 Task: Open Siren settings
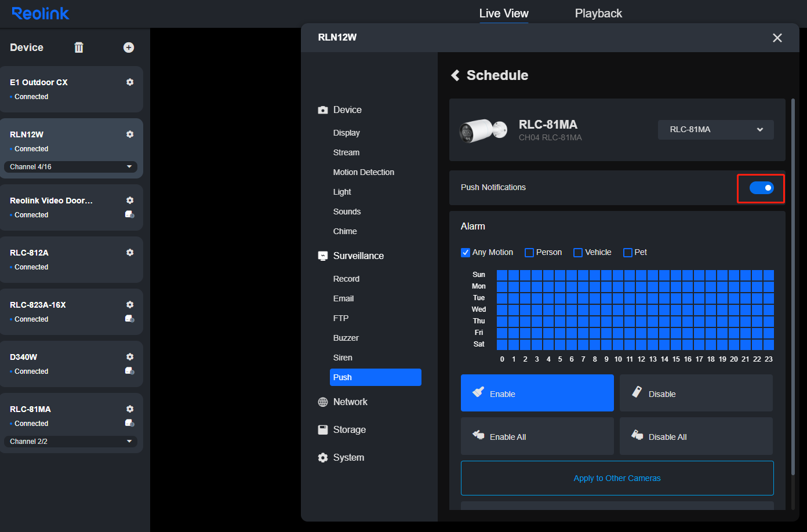[343, 358]
